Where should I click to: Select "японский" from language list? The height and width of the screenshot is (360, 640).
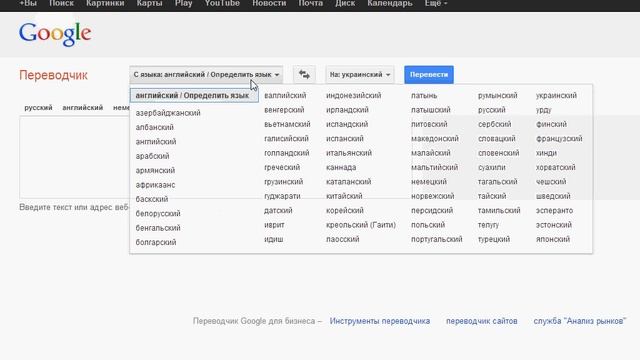click(553, 239)
